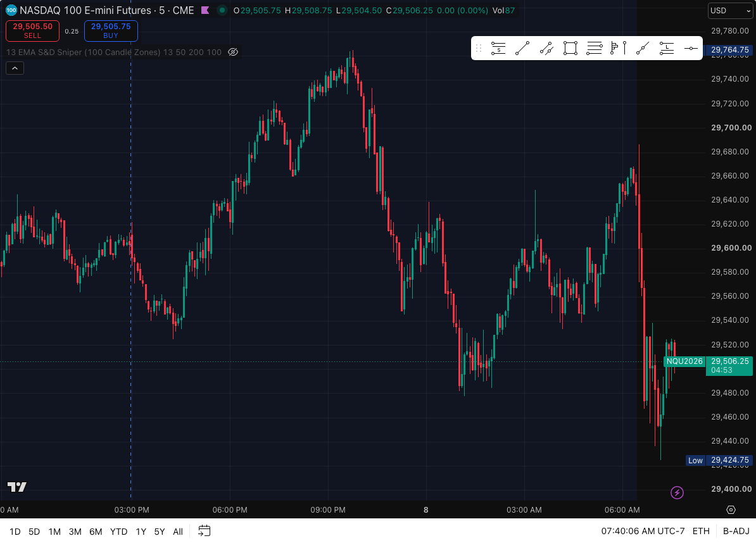Click the 29,505.50 SELL button
This screenshot has width=756, height=543.
(x=32, y=31)
